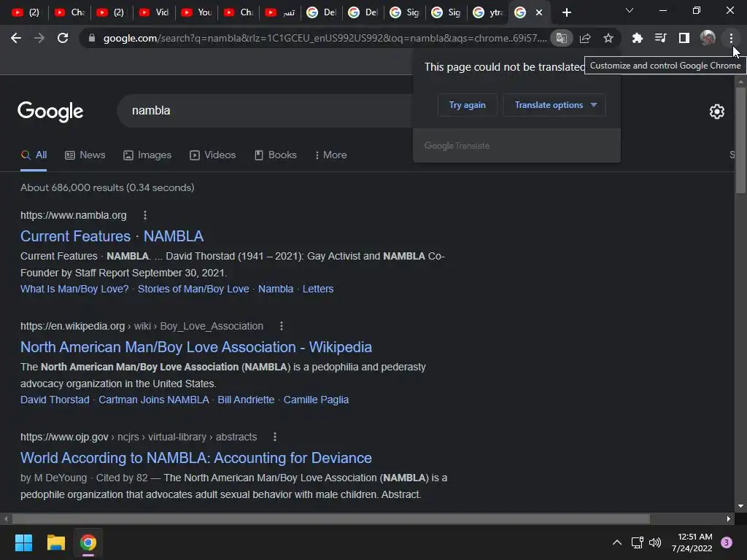The height and width of the screenshot is (560, 747).
Task: Open the Cartman Joins NAMBLA sitelink
Action: (154, 400)
